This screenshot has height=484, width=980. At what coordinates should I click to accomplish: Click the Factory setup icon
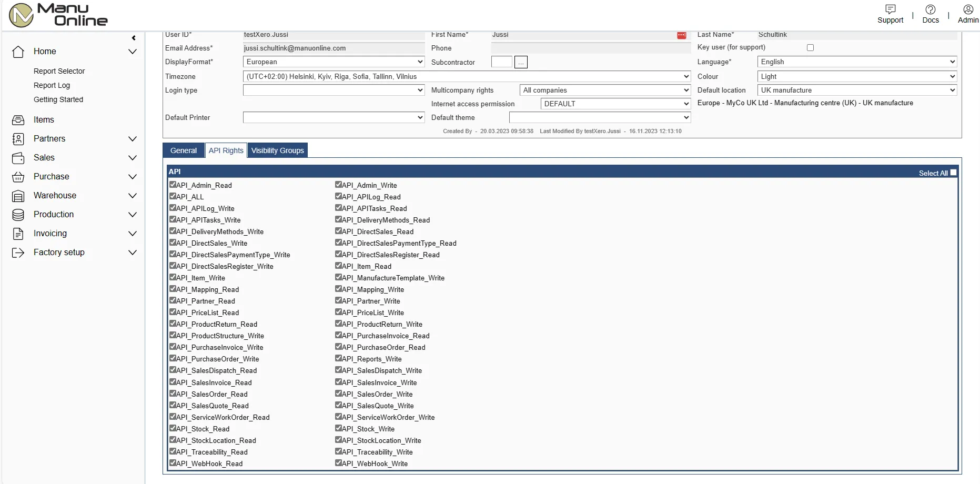pyautogui.click(x=18, y=252)
